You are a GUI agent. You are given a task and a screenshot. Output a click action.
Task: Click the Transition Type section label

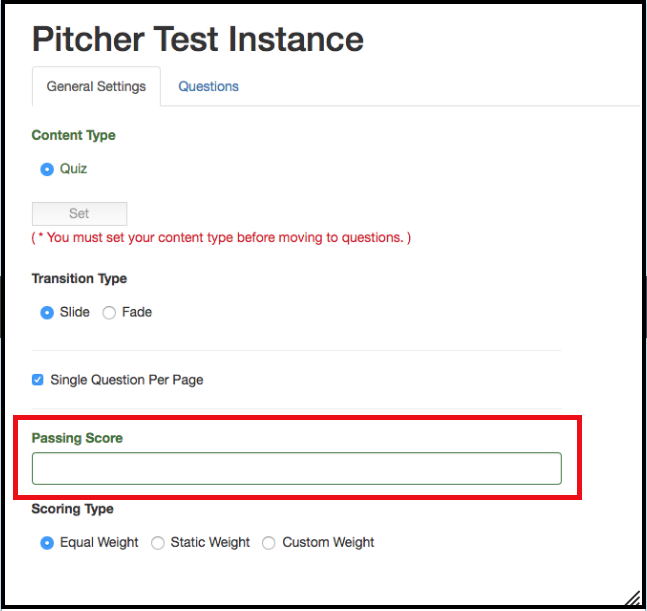point(79,278)
